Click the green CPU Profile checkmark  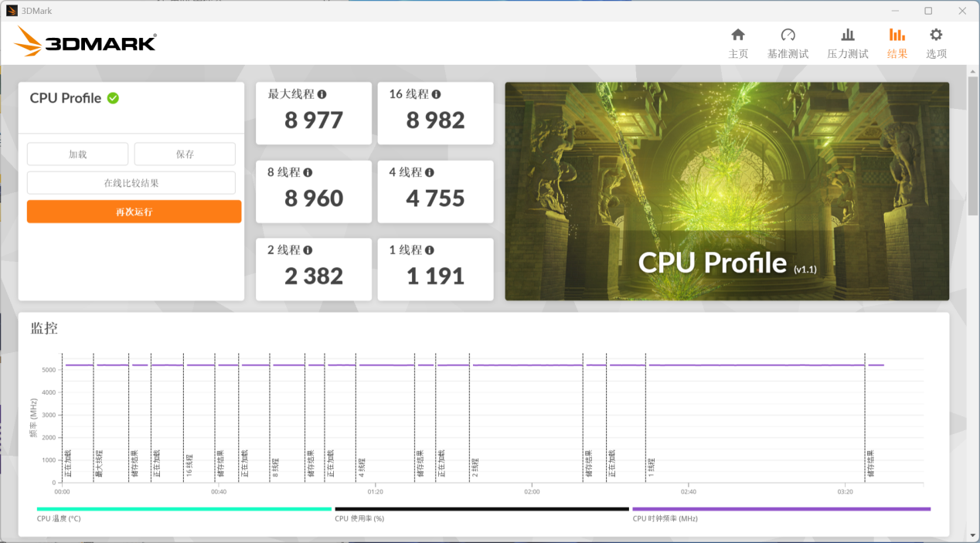pyautogui.click(x=113, y=98)
